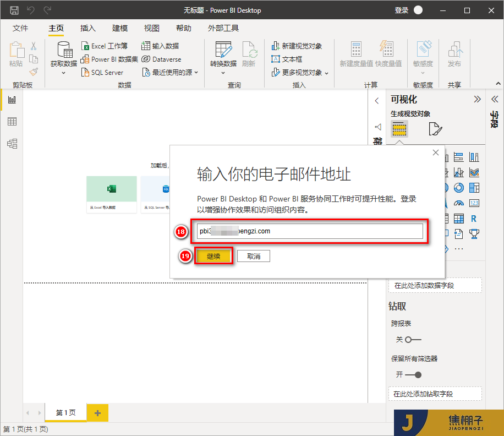
Task: Open the 视图 (View) ribbon tab
Action: 152,28
